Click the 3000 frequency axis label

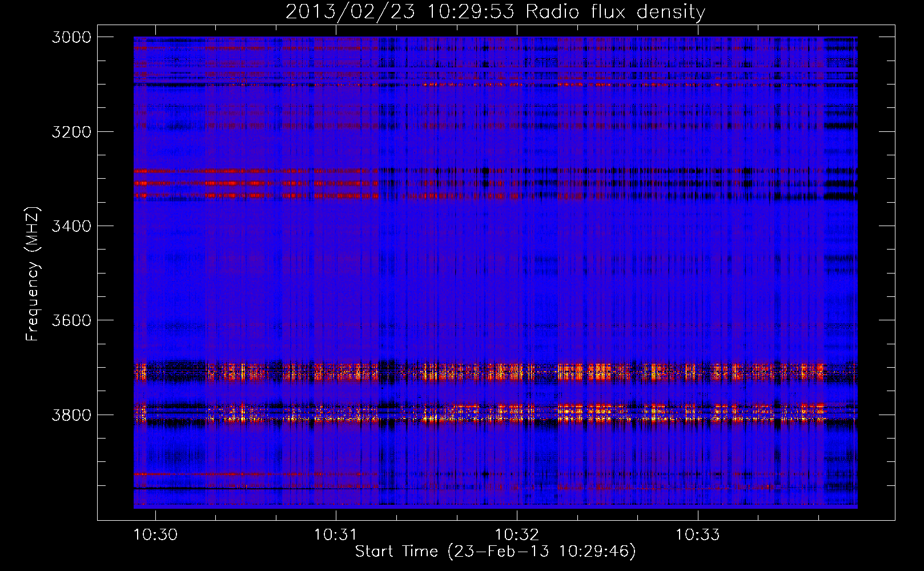[x=71, y=37]
